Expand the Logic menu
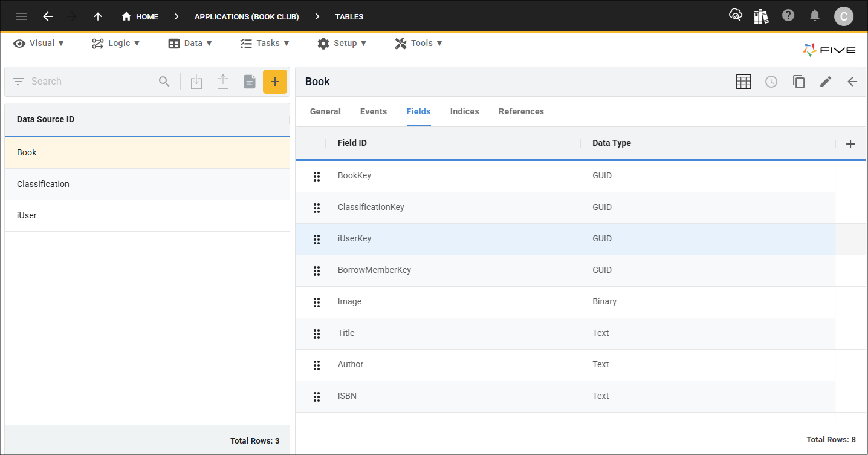The width and height of the screenshot is (868, 455). tap(116, 43)
